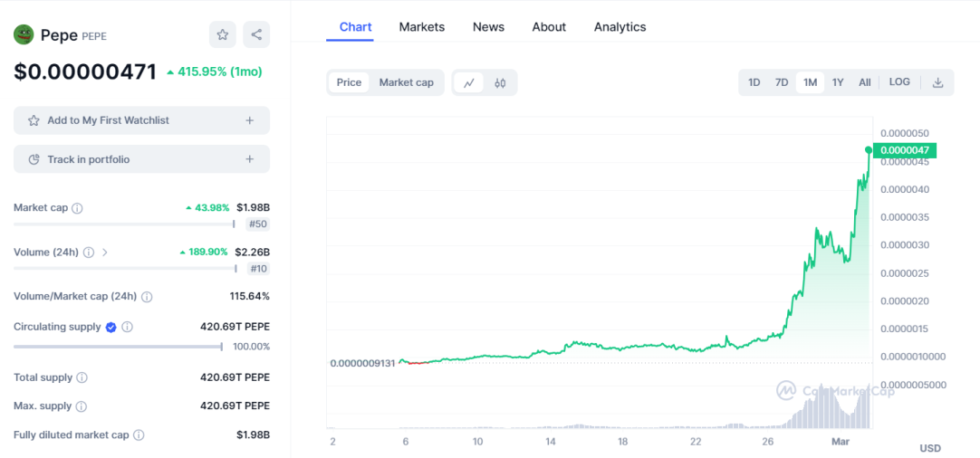Open Max. supply info icon
980x458 pixels.
click(82, 406)
